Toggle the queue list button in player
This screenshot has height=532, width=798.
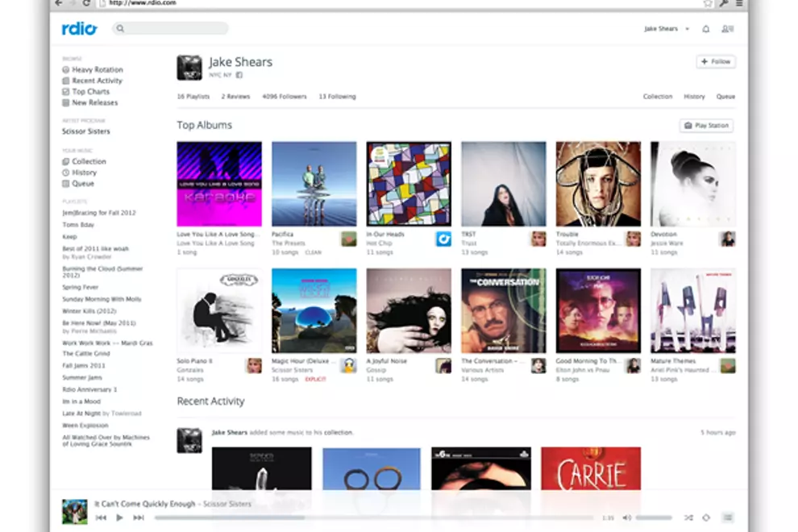pos(727,517)
